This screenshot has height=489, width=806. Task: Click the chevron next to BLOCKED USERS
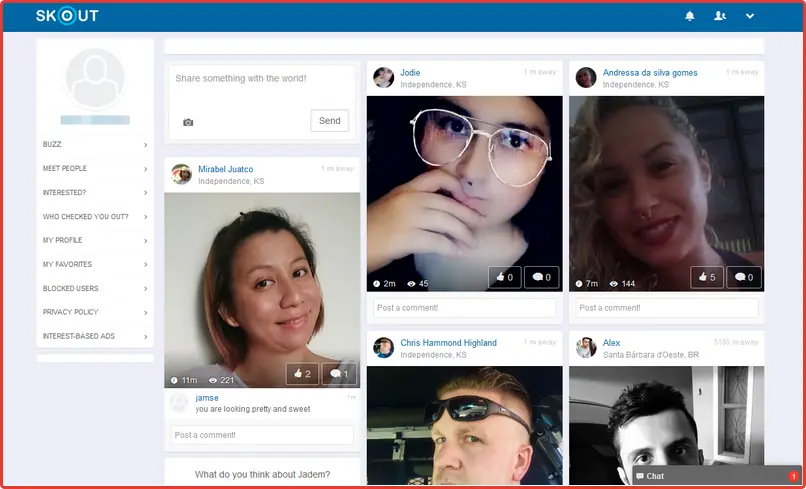[145, 289]
